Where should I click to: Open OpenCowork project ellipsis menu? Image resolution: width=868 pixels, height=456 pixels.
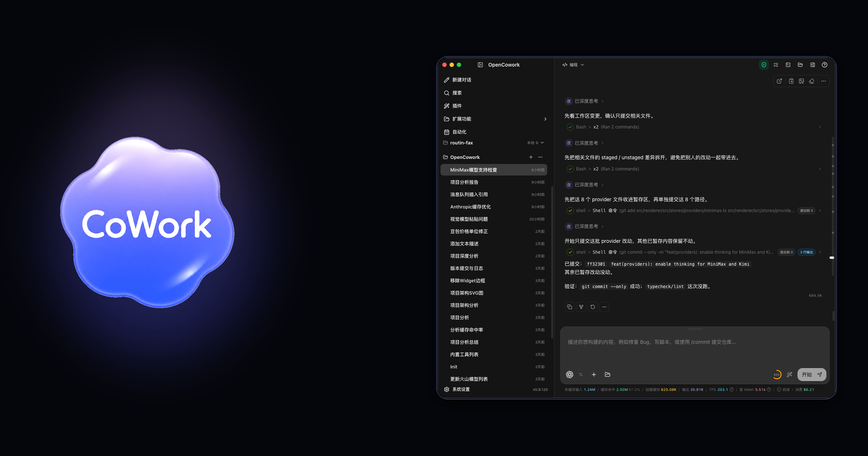(540, 157)
